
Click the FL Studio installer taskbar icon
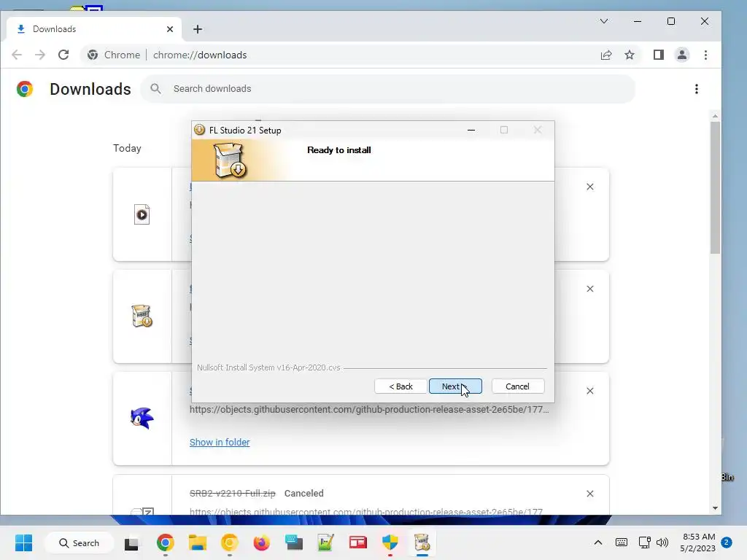coord(422,542)
